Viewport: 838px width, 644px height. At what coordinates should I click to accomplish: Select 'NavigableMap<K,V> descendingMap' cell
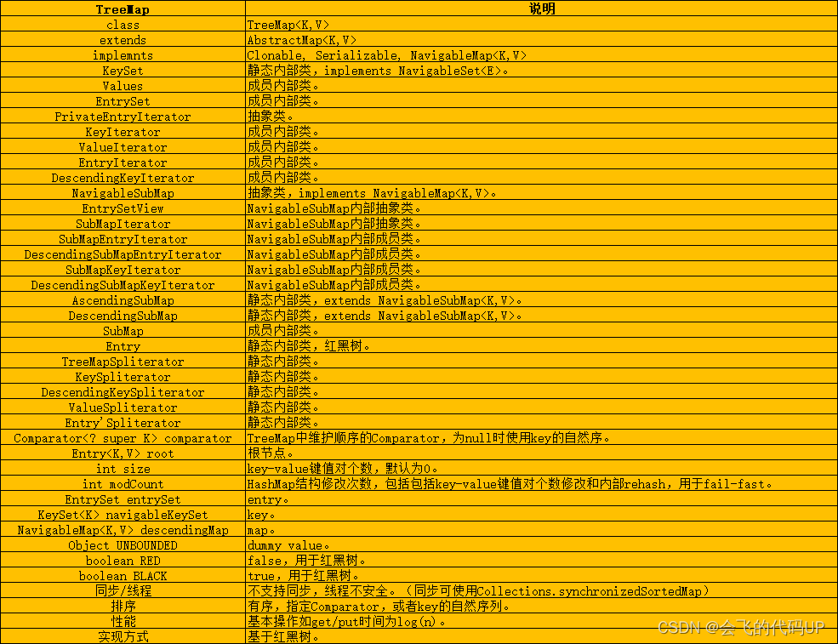(x=123, y=530)
